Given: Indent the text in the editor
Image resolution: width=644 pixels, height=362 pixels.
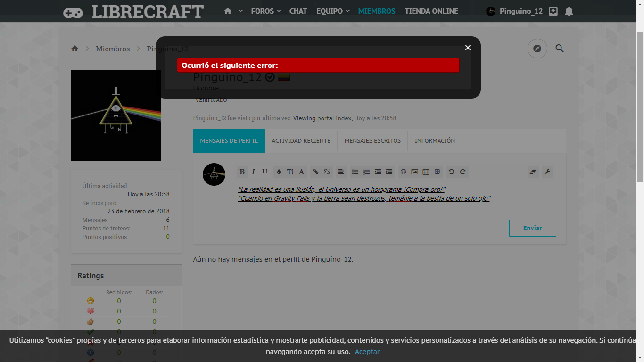Looking at the screenshot, I should point(389,172).
